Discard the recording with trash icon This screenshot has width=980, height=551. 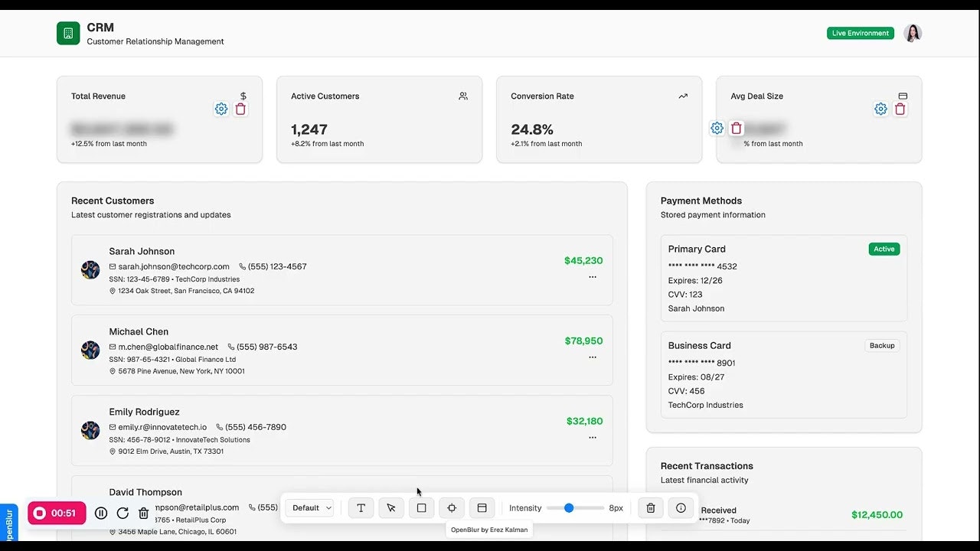(x=143, y=514)
